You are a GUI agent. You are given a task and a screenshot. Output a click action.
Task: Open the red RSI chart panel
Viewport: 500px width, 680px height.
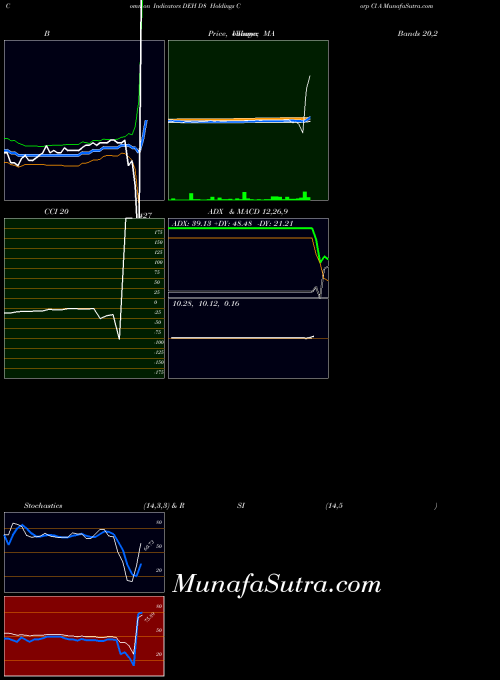[x=85, y=636]
